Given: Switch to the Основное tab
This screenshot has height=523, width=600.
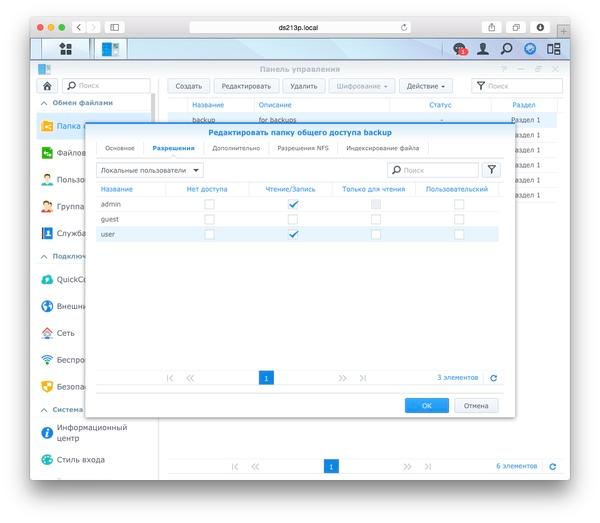Looking at the screenshot, I should [120, 148].
